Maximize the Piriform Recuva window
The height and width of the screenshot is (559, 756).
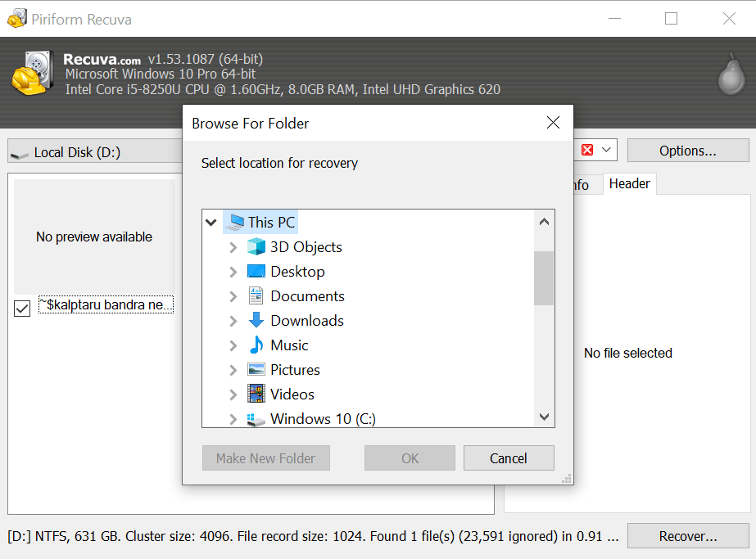671,18
